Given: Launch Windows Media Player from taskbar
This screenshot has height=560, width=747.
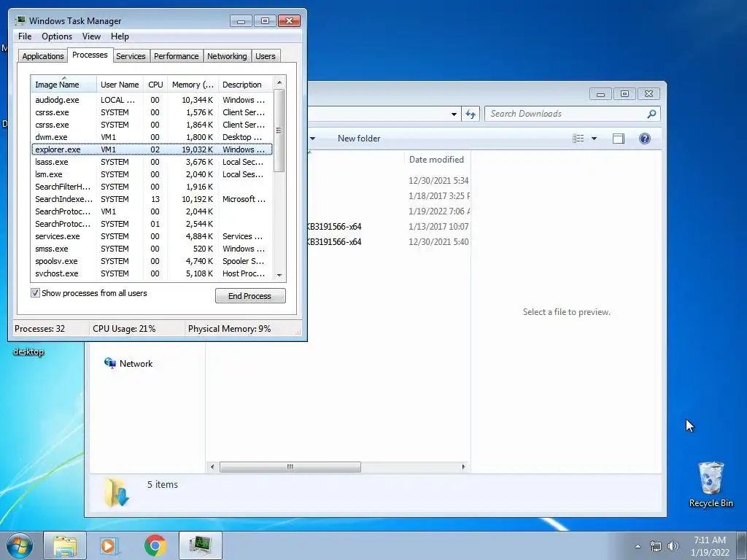Looking at the screenshot, I should pyautogui.click(x=109, y=545).
